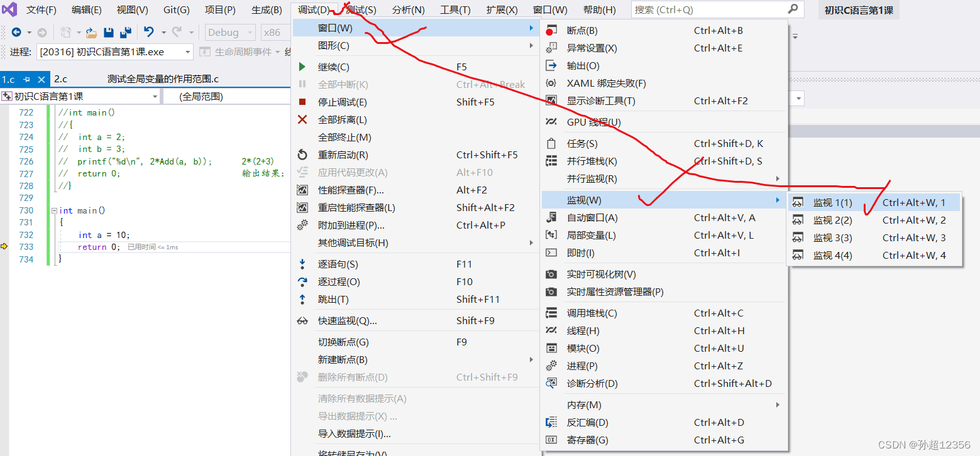
Task: Open the 视图(V) menu
Action: [x=133, y=10]
